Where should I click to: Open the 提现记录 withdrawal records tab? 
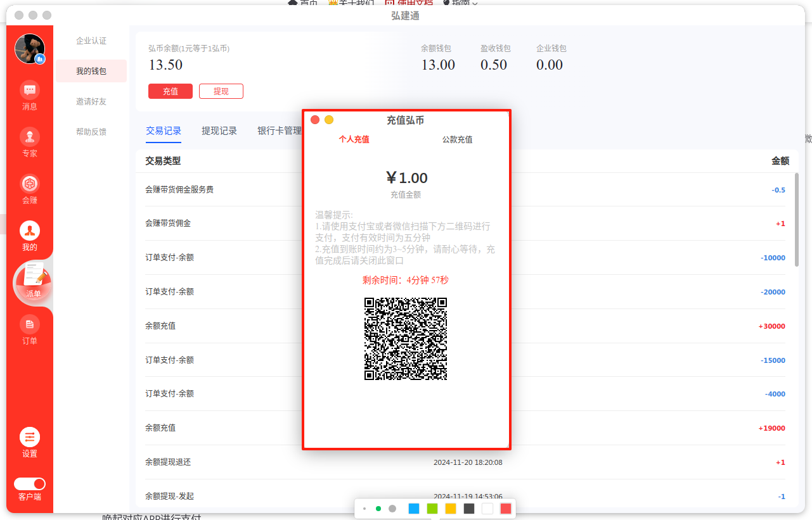(219, 131)
